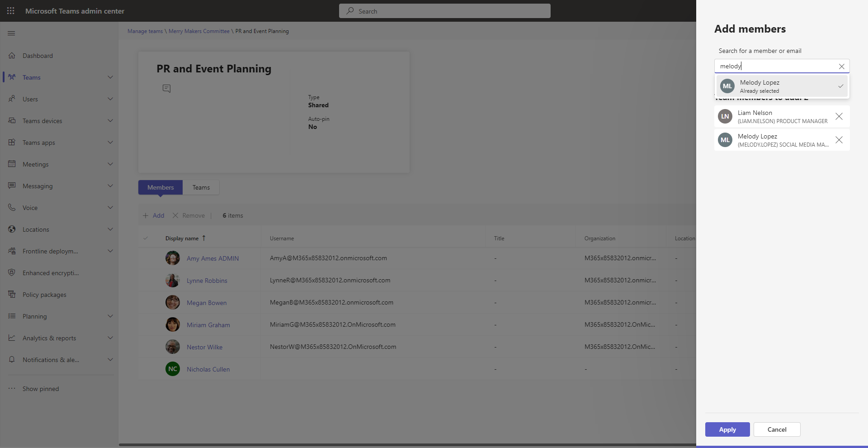Screen dimensions: 868x448
Task: Click the channel description note icon
Action: point(167,89)
